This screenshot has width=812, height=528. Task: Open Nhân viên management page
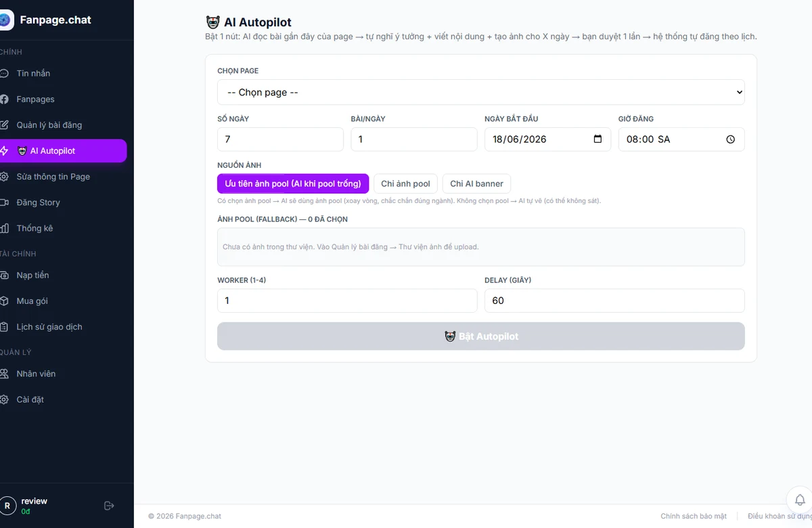click(x=63, y=374)
